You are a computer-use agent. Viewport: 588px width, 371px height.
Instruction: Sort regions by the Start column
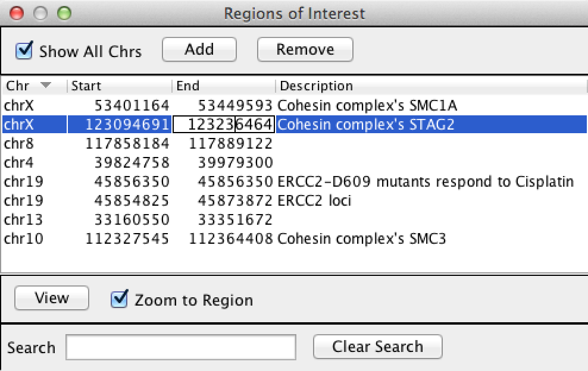(x=86, y=86)
